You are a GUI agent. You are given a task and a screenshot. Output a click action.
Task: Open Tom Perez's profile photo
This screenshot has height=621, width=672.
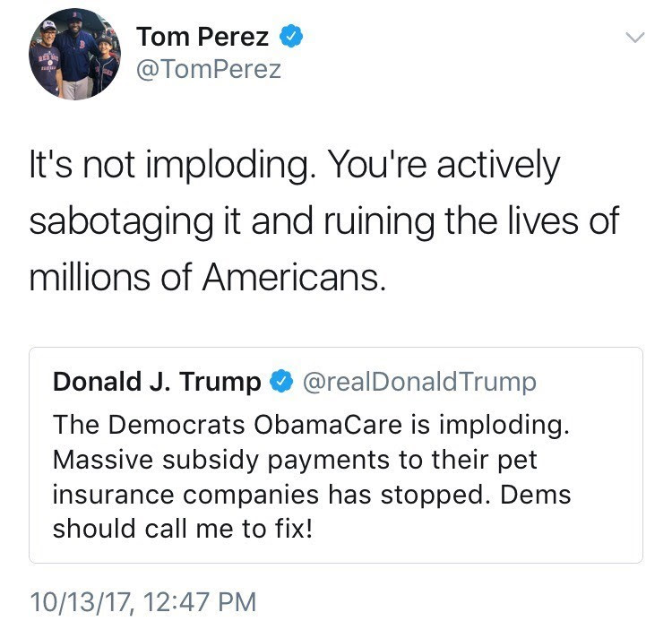[74, 53]
